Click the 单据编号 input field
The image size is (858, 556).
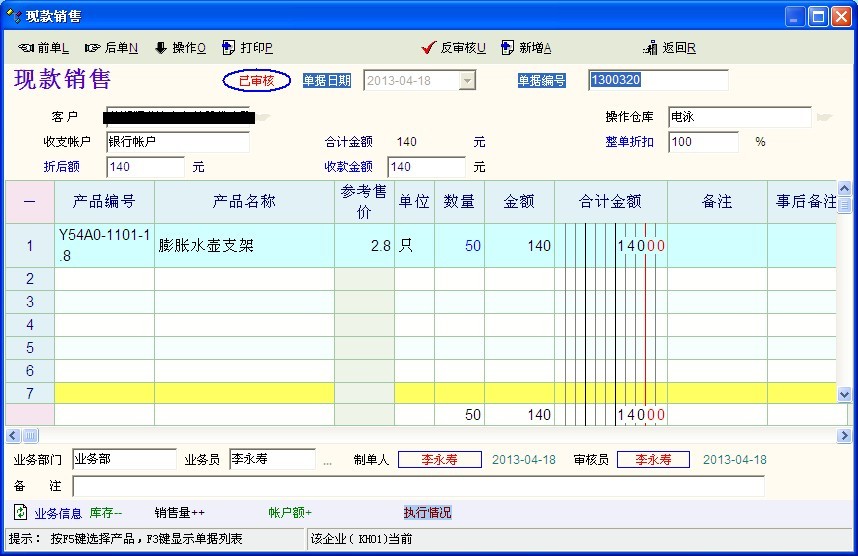658,81
